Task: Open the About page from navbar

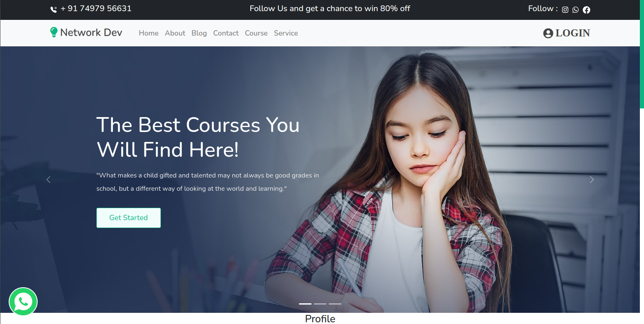Action: click(175, 33)
